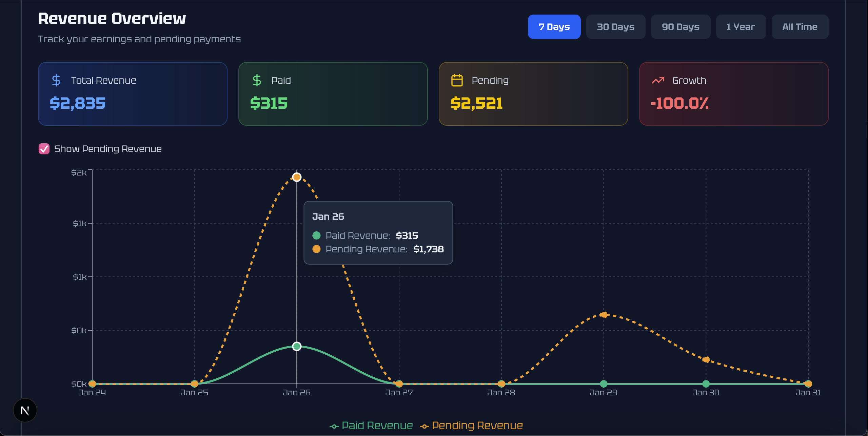This screenshot has width=868, height=436.
Task: Click the $2,835 total revenue value
Action: coord(78,103)
